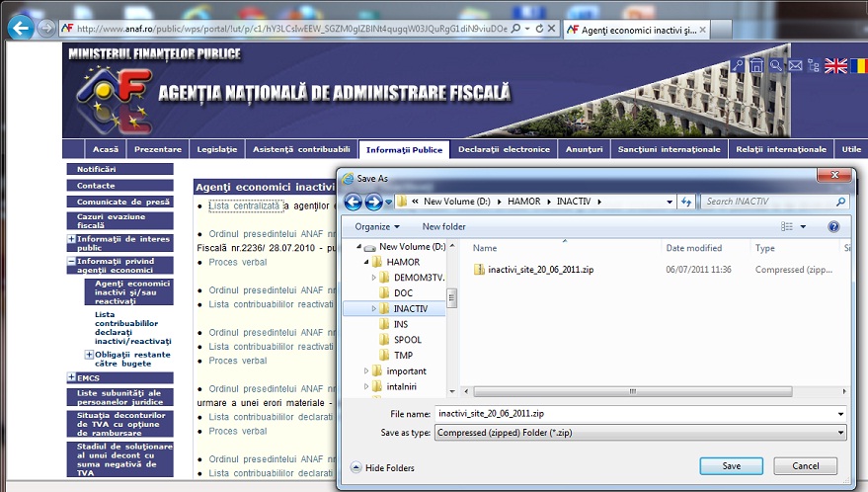Expand the INACTIV folder node
Screen dimensions: 868x492
pos(373,308)
